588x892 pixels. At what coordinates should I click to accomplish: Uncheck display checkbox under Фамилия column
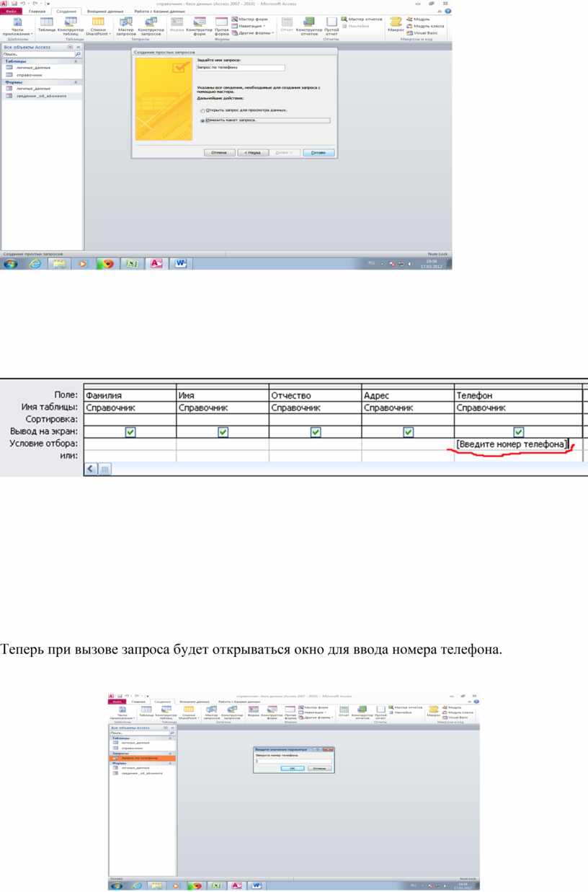(130, 432)
